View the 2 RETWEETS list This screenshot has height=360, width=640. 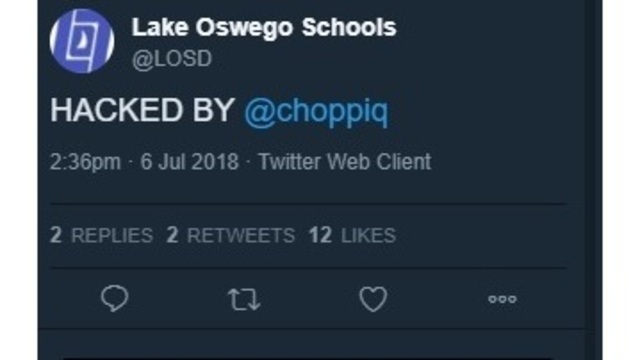231,236
